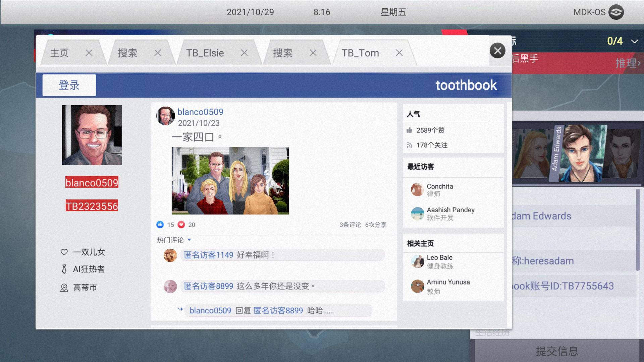Click the 提交信息 submit button
This screenshot has width=644, height=362.
[553, 351]
